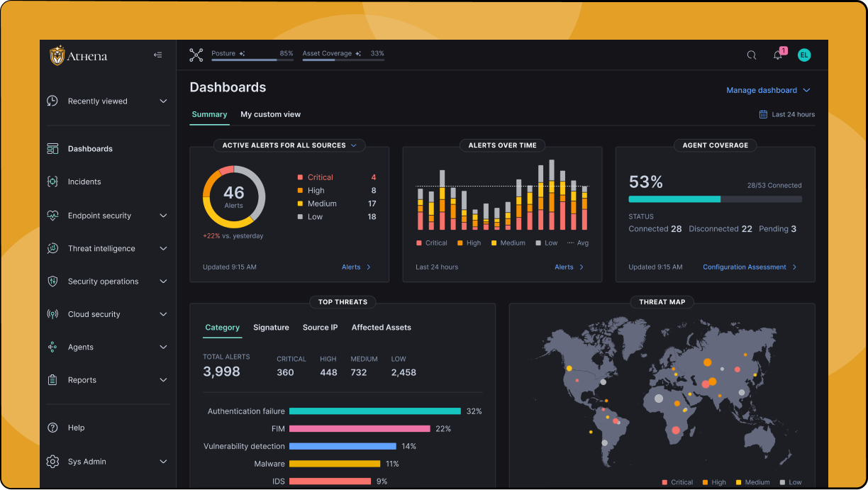868x490 pixels.
Task: Open the EL user avatar
Action: coord(804,55)
